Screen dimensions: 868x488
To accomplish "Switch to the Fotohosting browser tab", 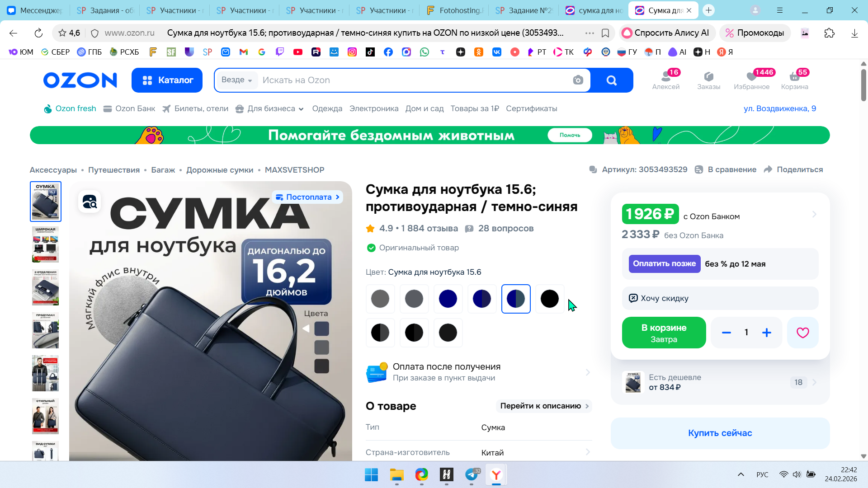I will 456,10.
